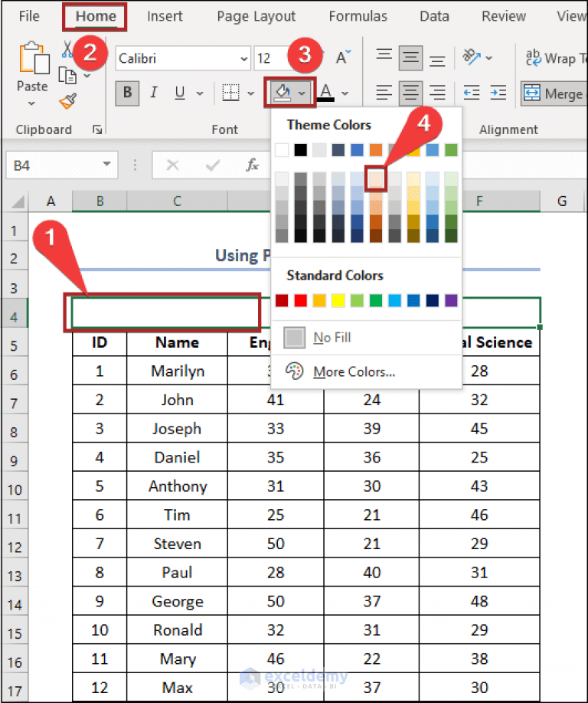Click the cell containing Marilyn
The height and width of the screenshot is (703, 588).
(x=177, y=371)
